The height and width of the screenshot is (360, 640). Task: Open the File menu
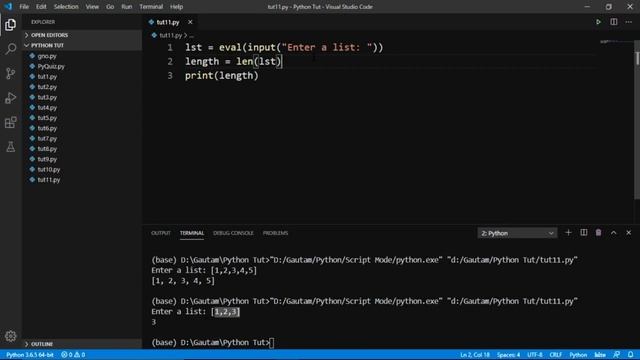[24, 7]
